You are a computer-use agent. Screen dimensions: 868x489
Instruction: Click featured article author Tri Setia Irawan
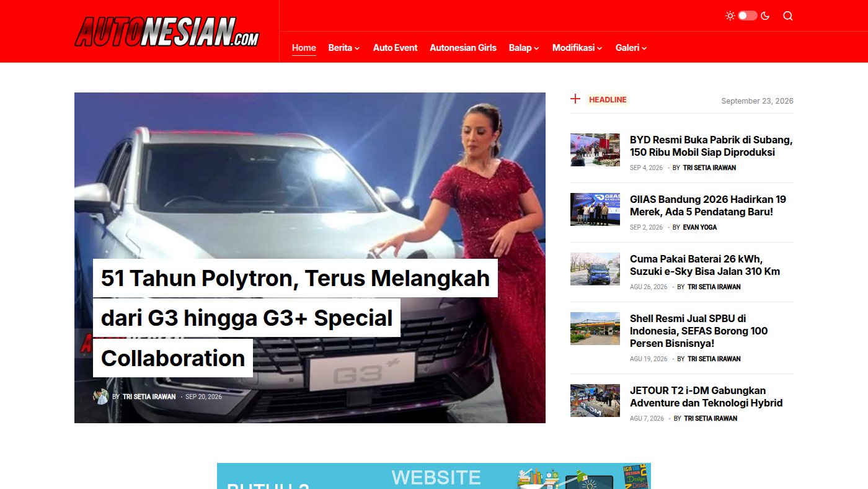(149, 397)
